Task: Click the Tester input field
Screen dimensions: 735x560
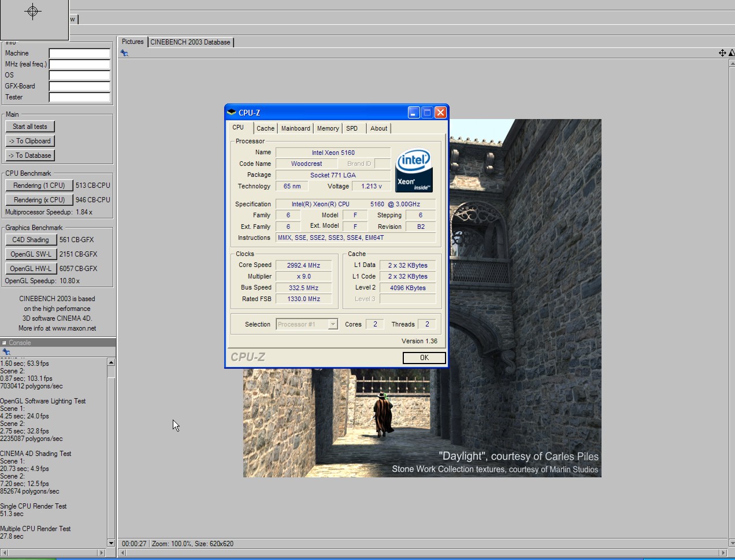Action: 80,97
